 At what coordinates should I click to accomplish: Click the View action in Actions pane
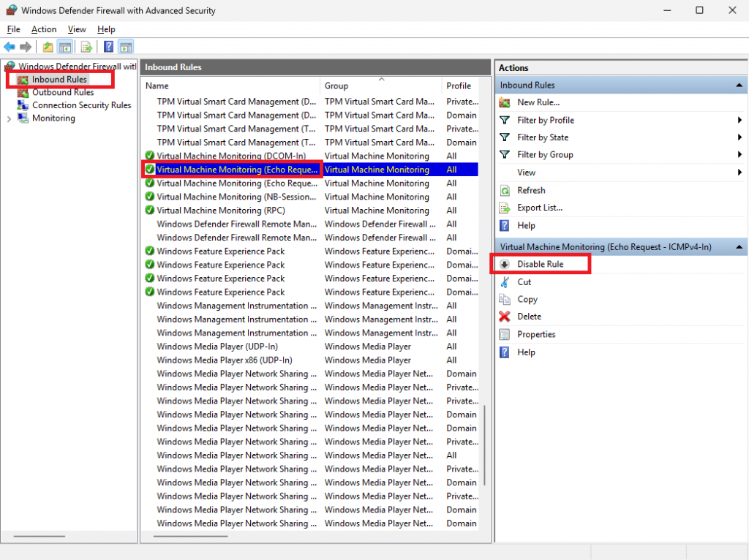point(526,173)
